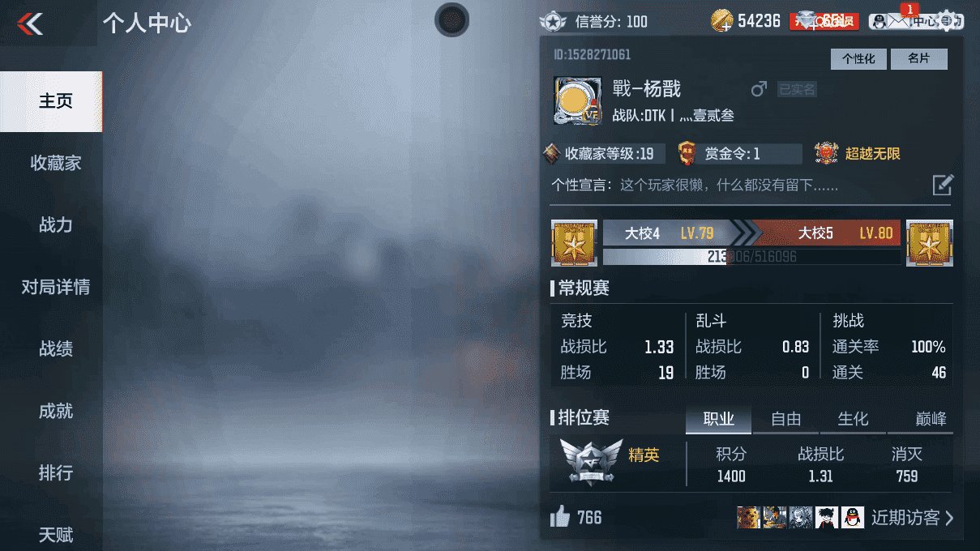
Task: Tap the gold coin currency icon
Action: [722, 21]
